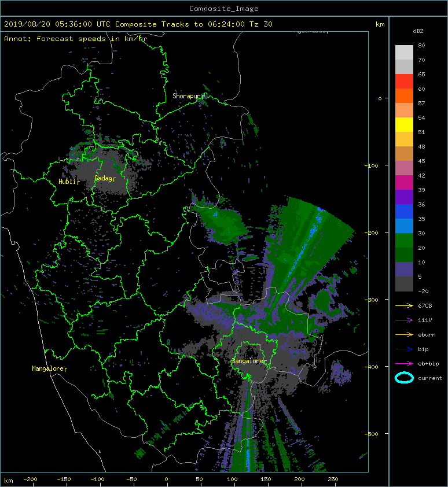Click the 'eburn' legend label text

427,334
